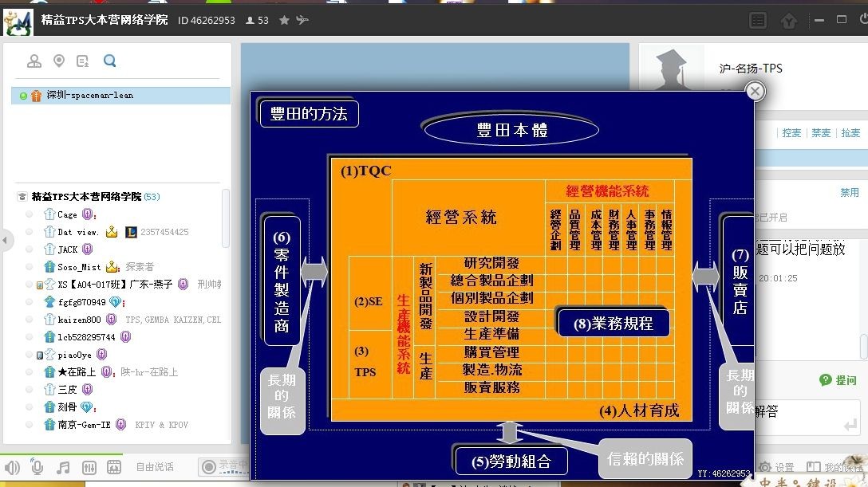Click the channel logo in title bar
Image resolution: width=868 pixels, height=487 pixels.
click(x=18, y=22)
